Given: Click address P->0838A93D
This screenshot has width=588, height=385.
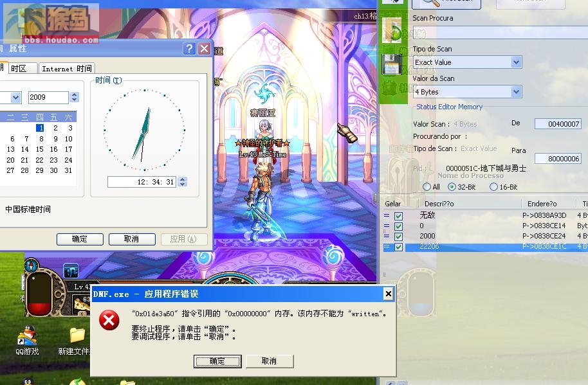Looking at the screenshot, I should 544,215.
